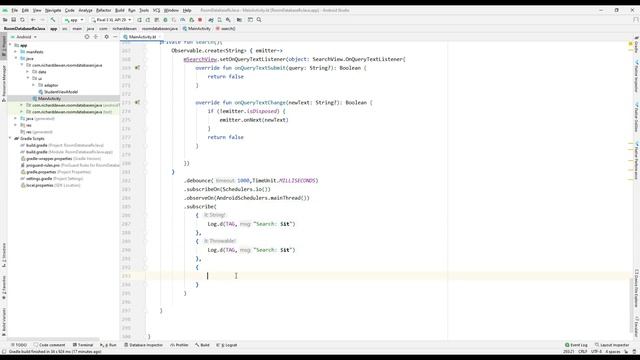Screen dimensions: 640x360
Task: Click the Debug app bug icon
Action: 165,20
